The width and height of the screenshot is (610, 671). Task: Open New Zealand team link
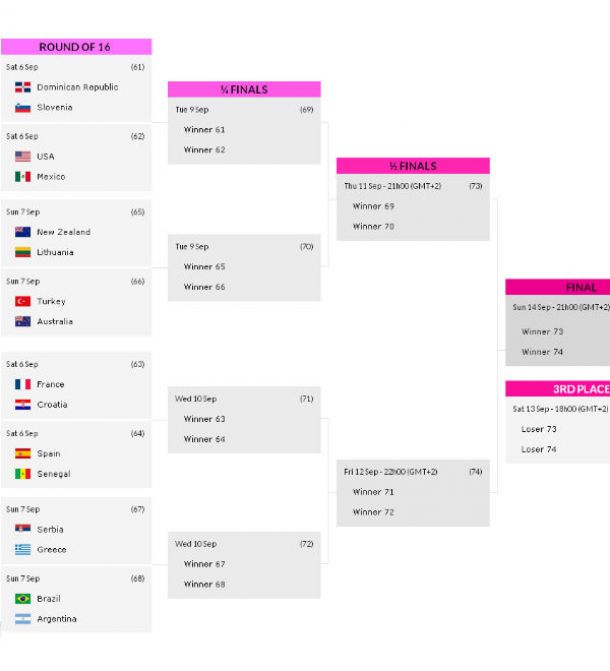pos(64,232)
